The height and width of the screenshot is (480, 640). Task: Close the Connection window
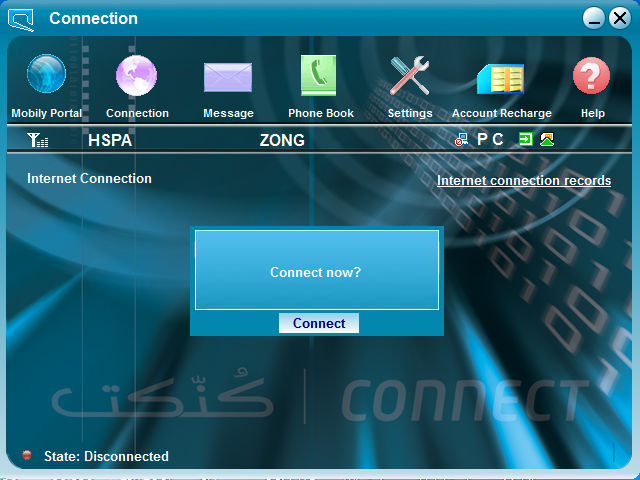click(x=620, y=18)
